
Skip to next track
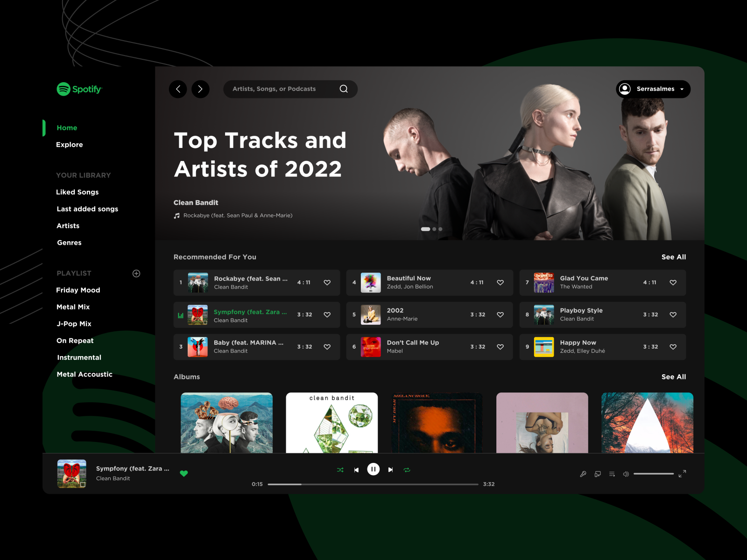[x=390, y=470]
